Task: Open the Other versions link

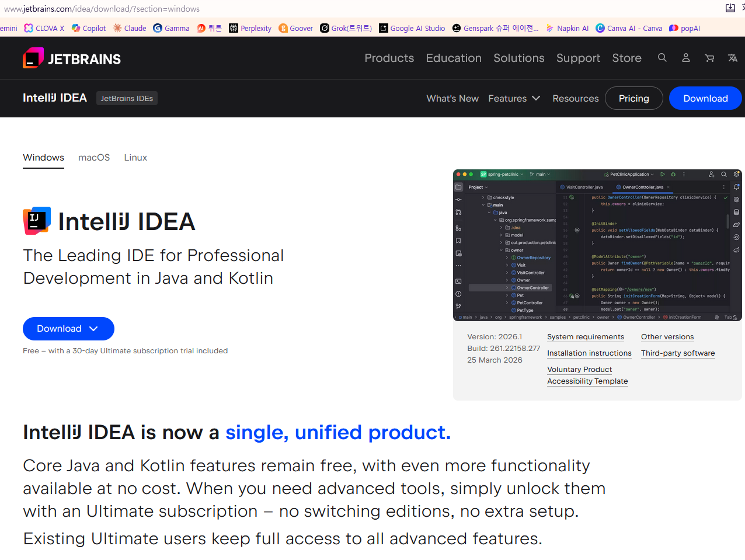Action: click(667, 337)
